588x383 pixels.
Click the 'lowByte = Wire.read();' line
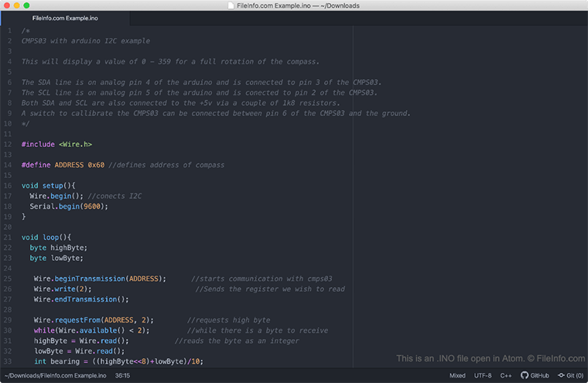click(80, 351)
